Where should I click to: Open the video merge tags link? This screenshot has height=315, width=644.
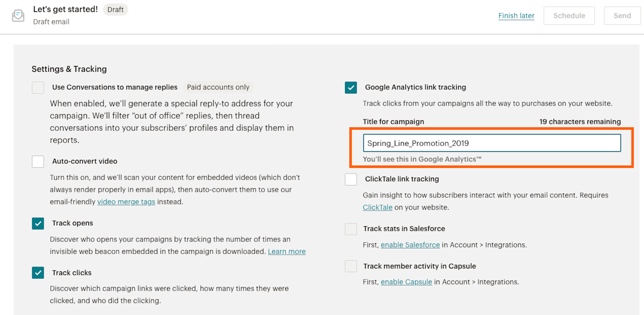126,202
